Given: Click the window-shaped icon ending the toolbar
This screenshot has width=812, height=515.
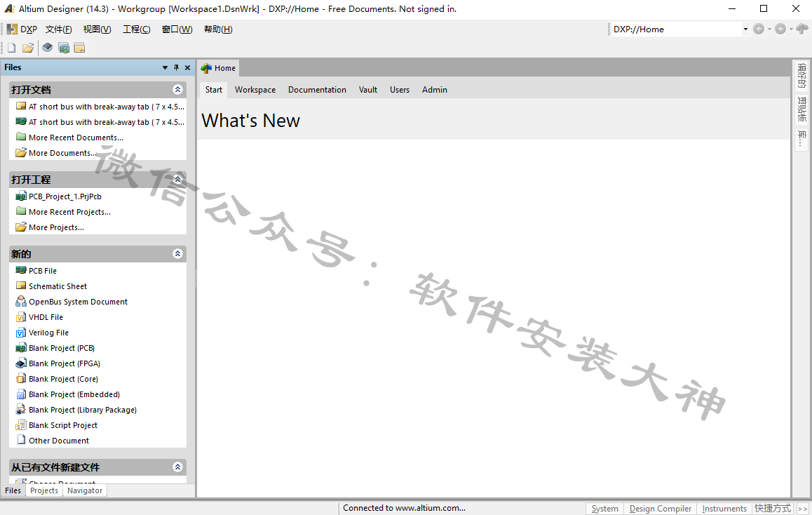Looking at the screenshot, I should [x=79, y=48].
